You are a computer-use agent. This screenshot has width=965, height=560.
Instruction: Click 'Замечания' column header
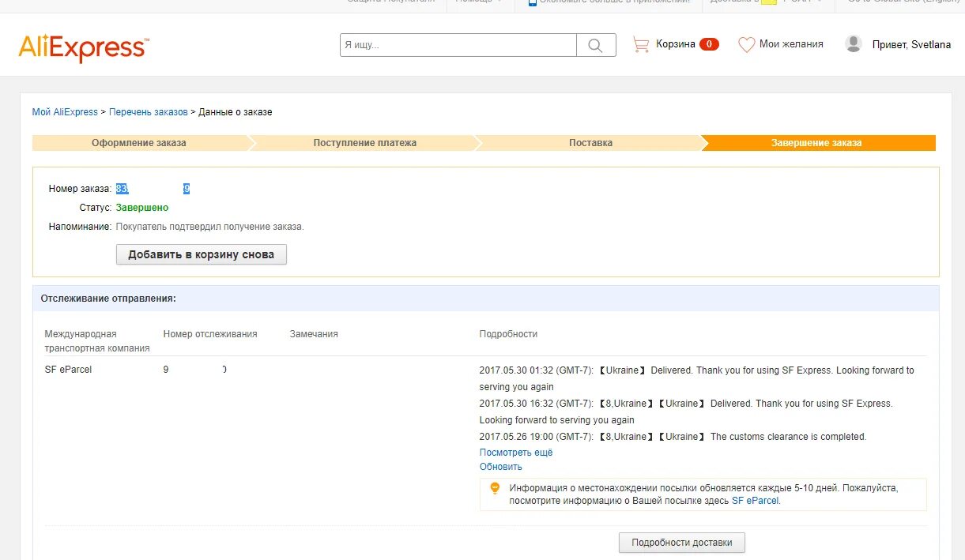tap(314, 334)
